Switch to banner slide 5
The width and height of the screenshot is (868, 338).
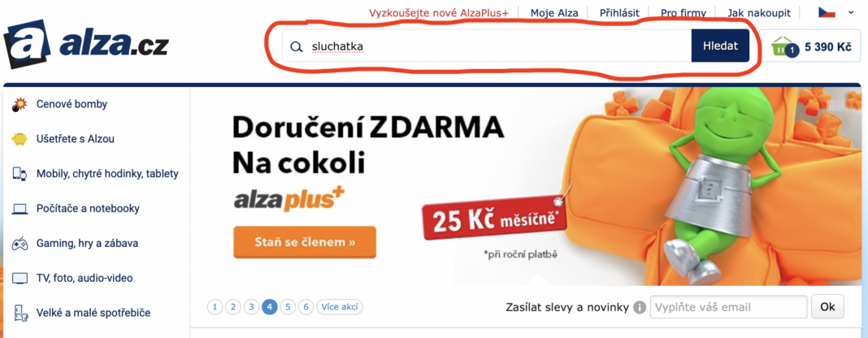[288, 307]
